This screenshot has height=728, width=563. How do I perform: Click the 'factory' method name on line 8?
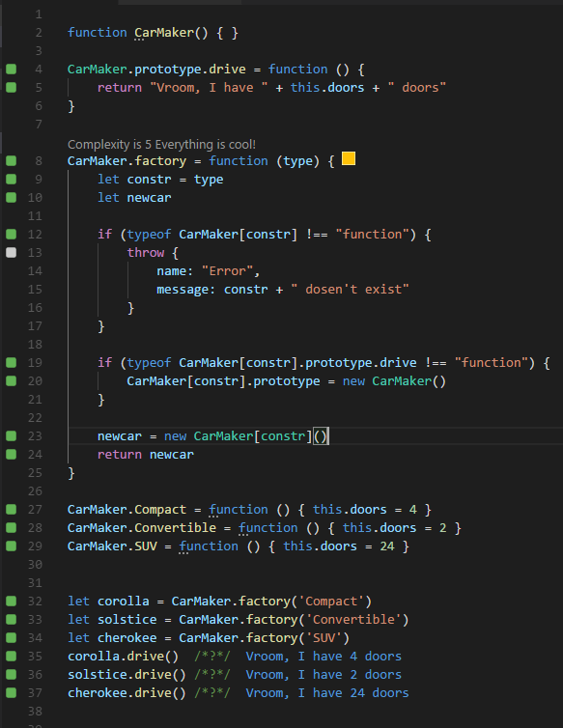[160, 161]
